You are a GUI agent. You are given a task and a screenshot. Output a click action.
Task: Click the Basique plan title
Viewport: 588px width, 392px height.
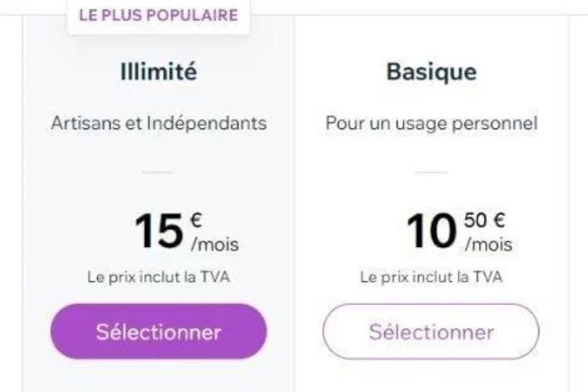[431, 72]
